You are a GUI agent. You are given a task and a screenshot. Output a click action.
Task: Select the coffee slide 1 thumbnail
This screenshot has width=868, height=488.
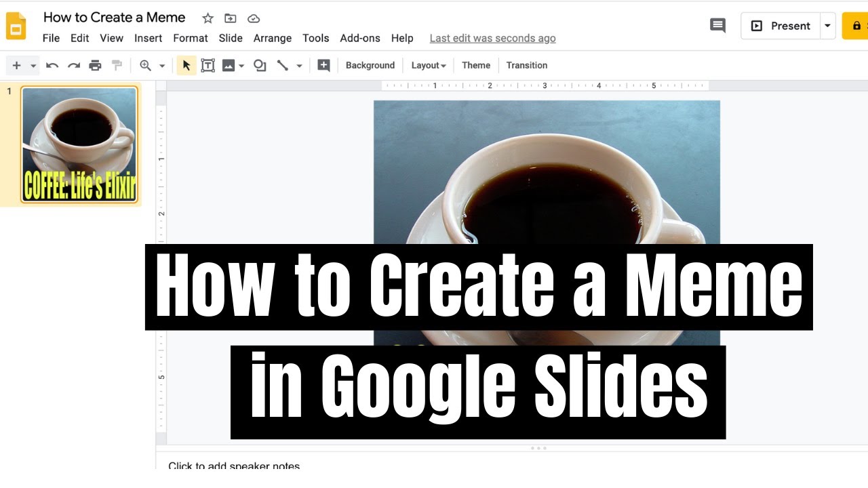[x=79, y=144]
